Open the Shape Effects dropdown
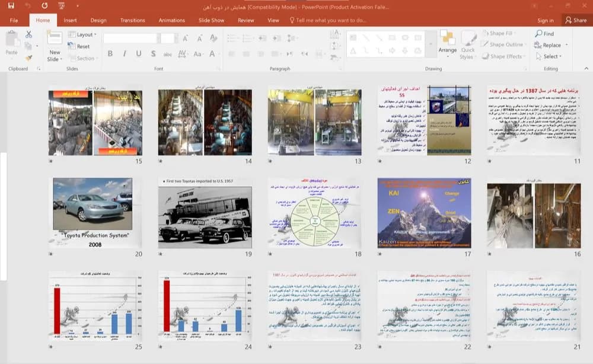This screenshot has height=364, width=593. 503,56
